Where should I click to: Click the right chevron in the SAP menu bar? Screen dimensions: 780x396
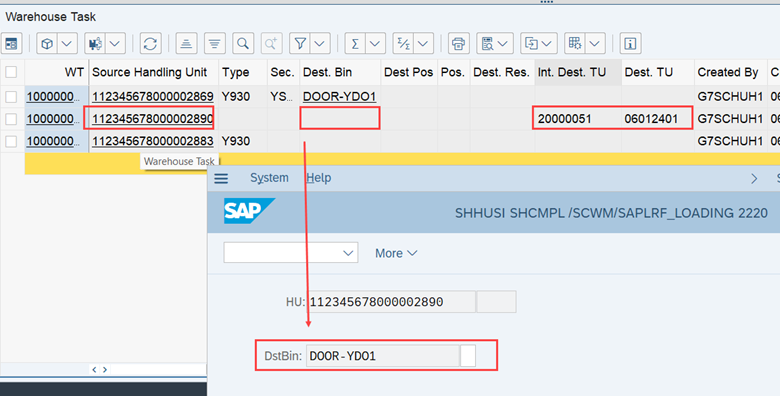[x=754, y=179]
